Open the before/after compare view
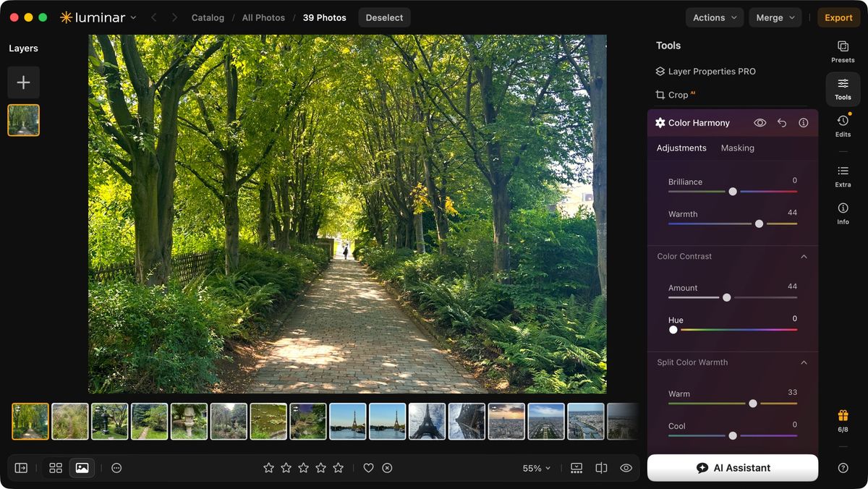The image size is (868, 489). point(601,468)
